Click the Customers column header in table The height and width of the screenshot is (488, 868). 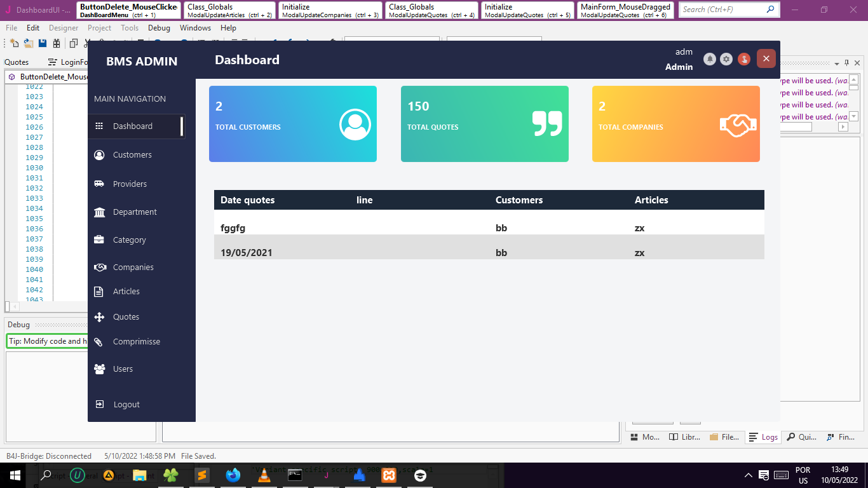519,200
